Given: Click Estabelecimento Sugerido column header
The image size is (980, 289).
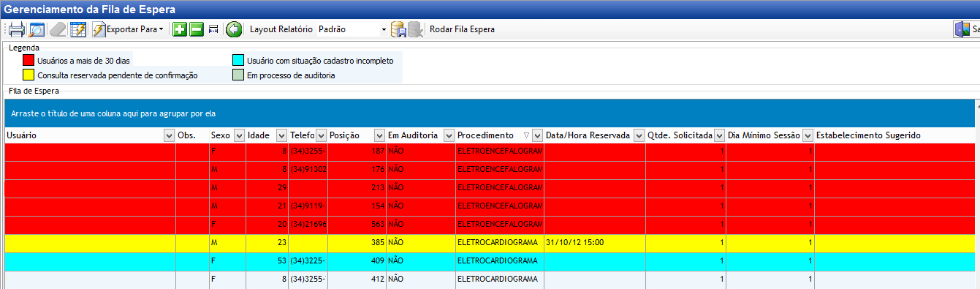Looking at the screenshot, I should tap(894, 135).
